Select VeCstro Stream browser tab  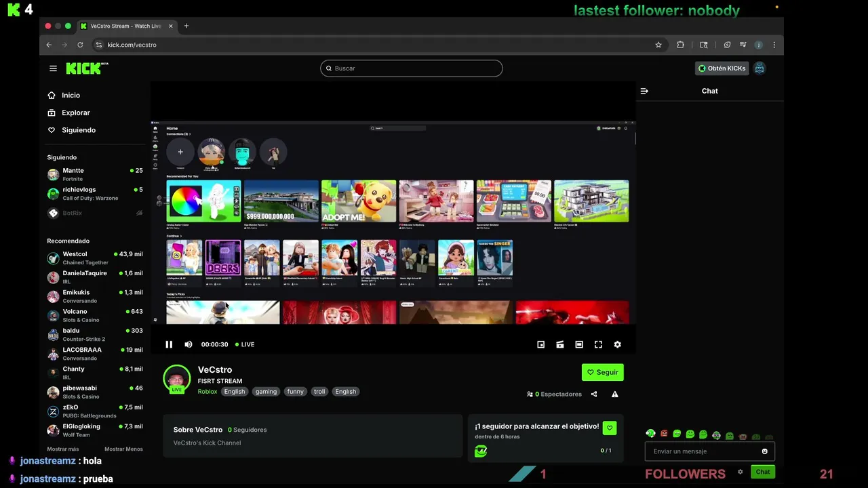tap(127, 26)
